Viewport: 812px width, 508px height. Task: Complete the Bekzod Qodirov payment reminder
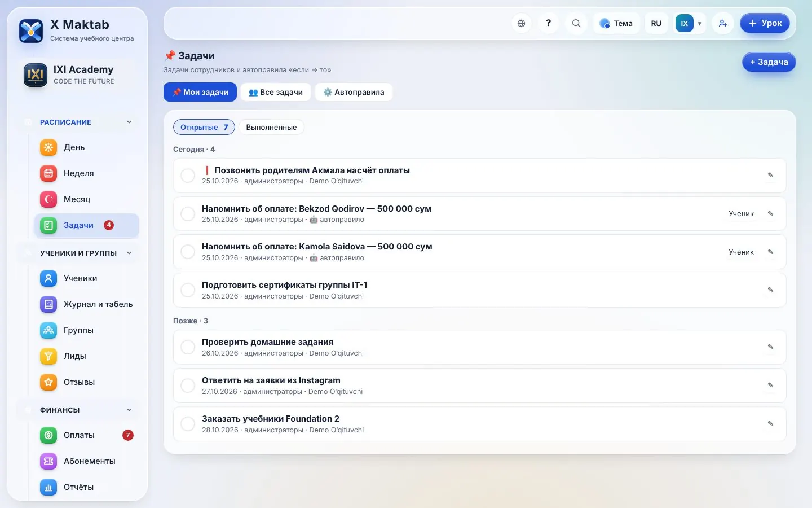pos(188,214)
